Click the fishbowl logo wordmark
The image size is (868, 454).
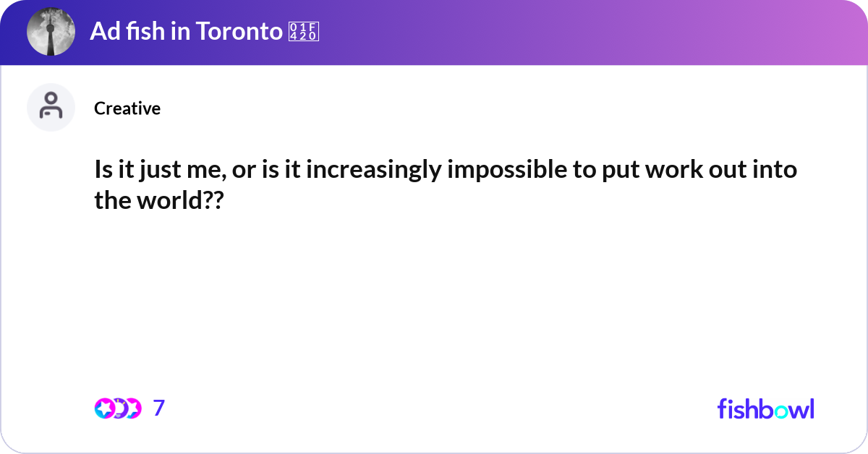765,409
